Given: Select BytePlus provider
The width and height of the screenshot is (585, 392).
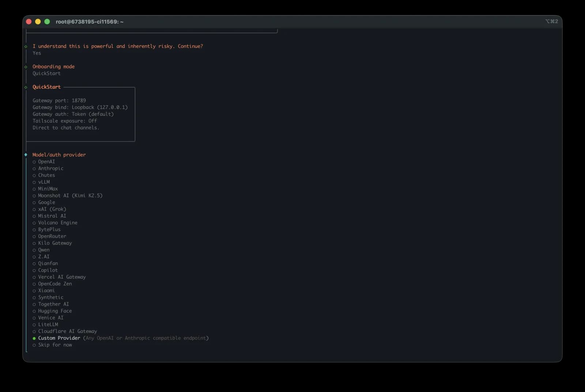Looking at the screenshot, I should (x=46, y=230).
